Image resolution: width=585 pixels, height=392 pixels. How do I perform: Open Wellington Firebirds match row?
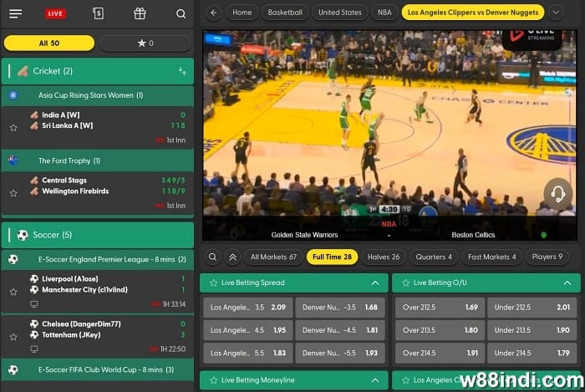(98, 193)
